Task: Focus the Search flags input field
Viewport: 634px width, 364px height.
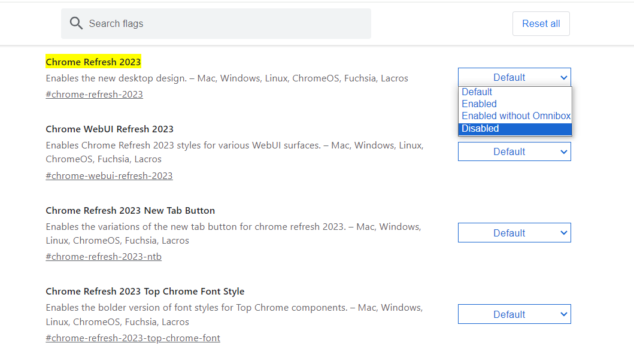Action: tap(216, 23)
